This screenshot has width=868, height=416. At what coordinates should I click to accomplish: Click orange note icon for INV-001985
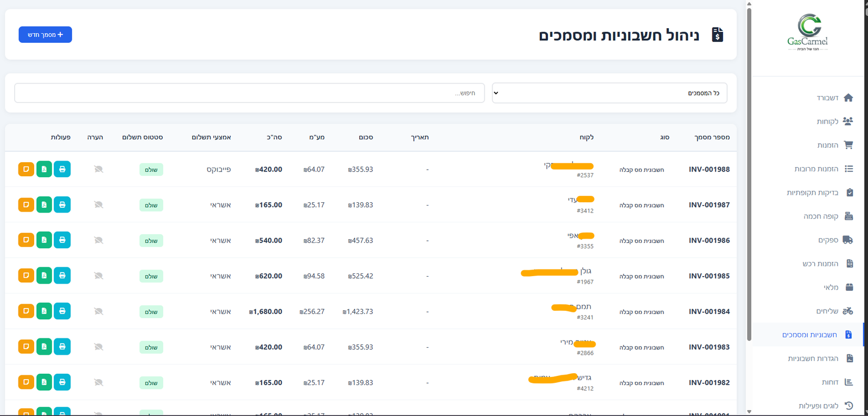pos(26,276)
